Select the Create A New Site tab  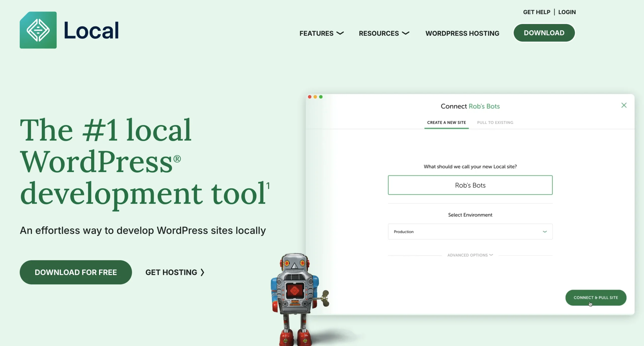[x=447, y=123]
